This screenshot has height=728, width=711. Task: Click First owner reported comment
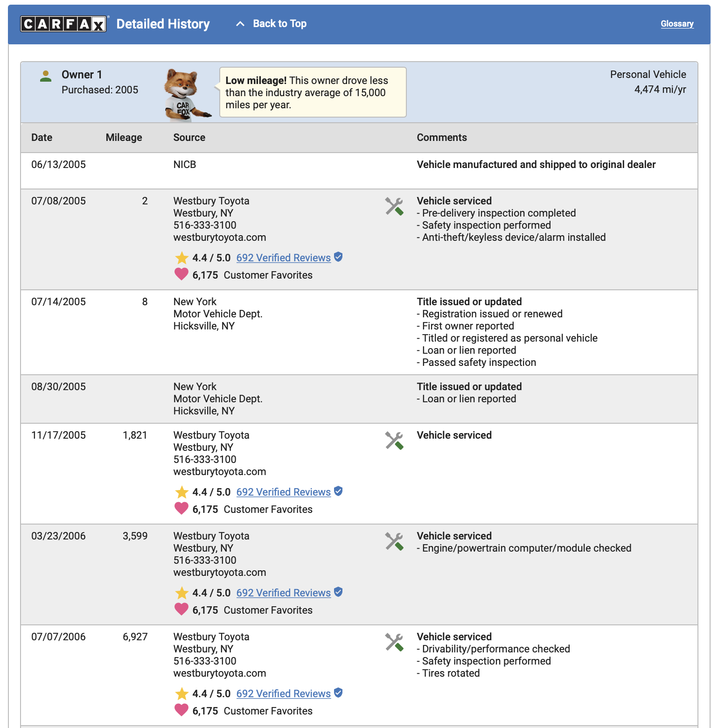click(x=466, y=326)
